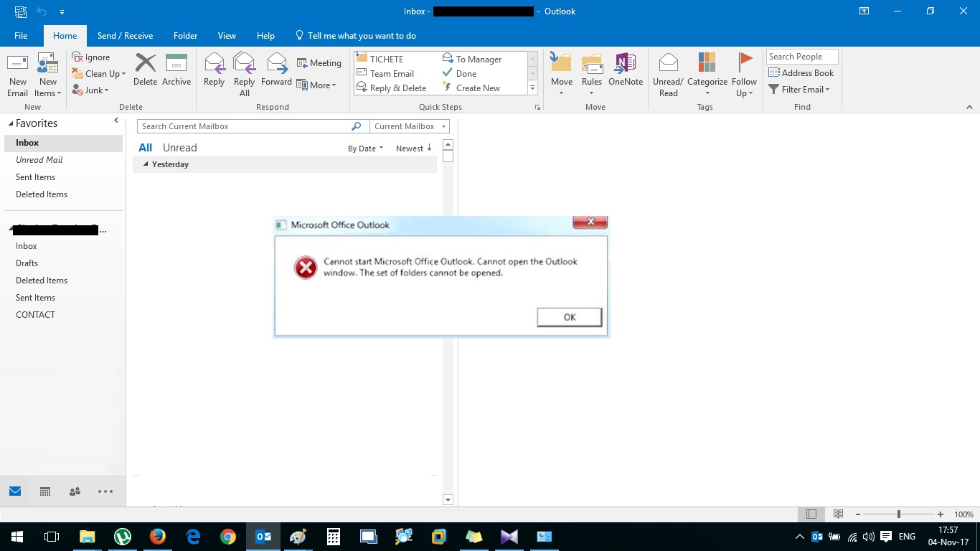Screen dimensions: 980x551
Task: Open Firefox from the taskbar
Action: coord(158,536)
